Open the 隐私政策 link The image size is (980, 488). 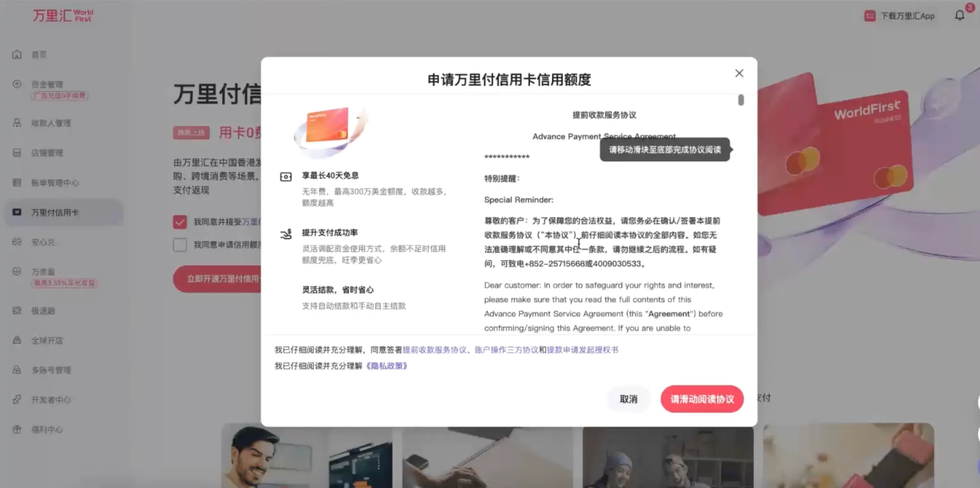click(x=387, y=366)
